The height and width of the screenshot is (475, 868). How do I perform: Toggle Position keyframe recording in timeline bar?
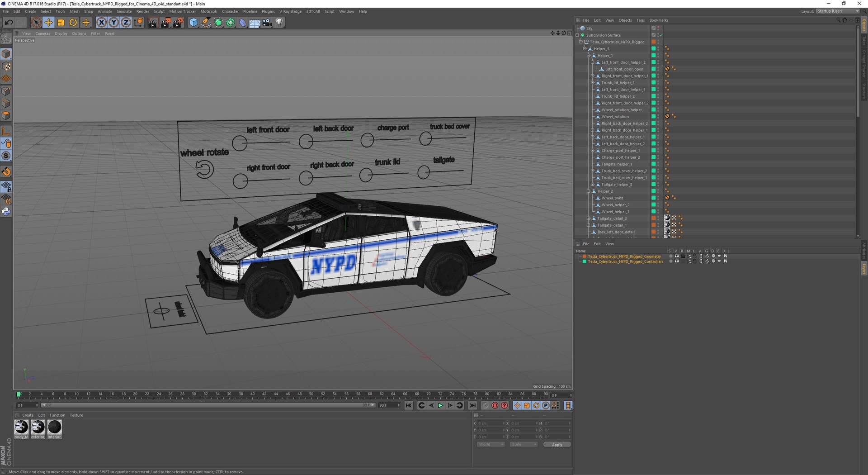click(517, 405)
